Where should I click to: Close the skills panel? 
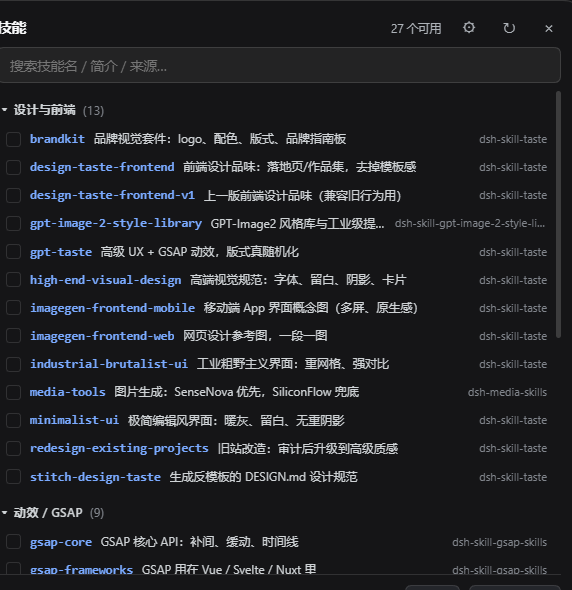pos(549,29)
